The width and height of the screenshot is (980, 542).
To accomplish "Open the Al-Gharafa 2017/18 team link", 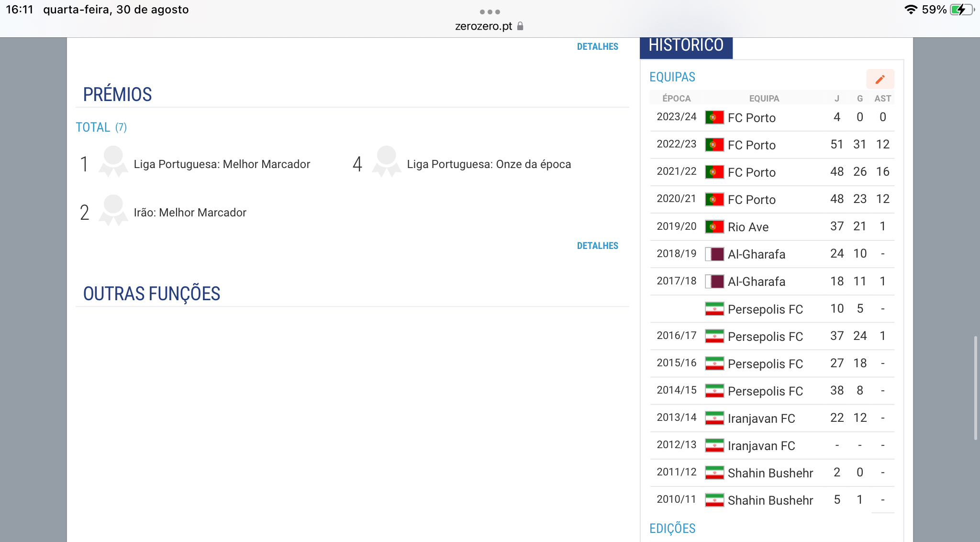I will point(756,282).
